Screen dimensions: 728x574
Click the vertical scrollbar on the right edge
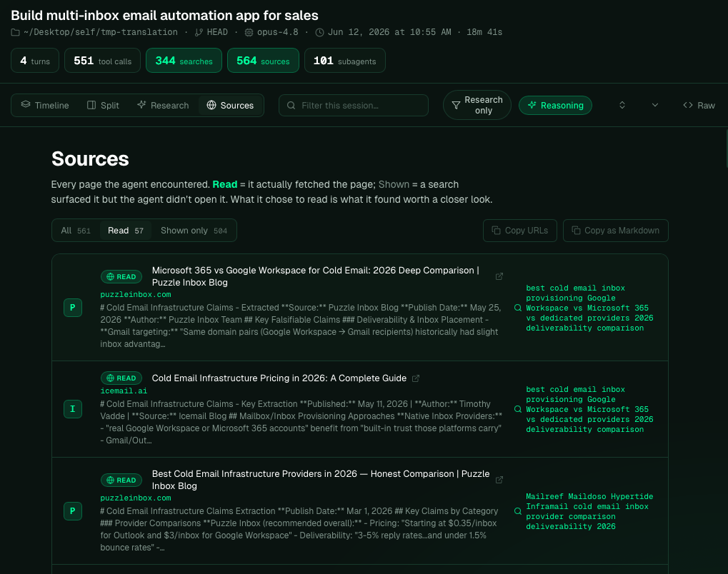point(726,148)
